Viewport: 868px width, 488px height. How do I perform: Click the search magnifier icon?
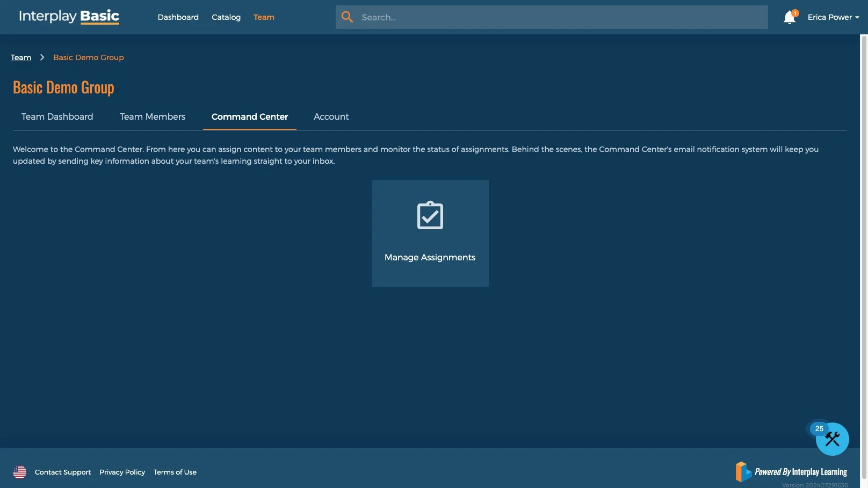pos(348,17)
